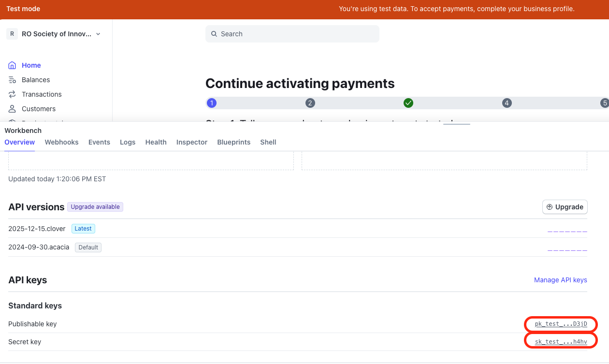Select the completed green checkmark step

click(x=408, y=103)
